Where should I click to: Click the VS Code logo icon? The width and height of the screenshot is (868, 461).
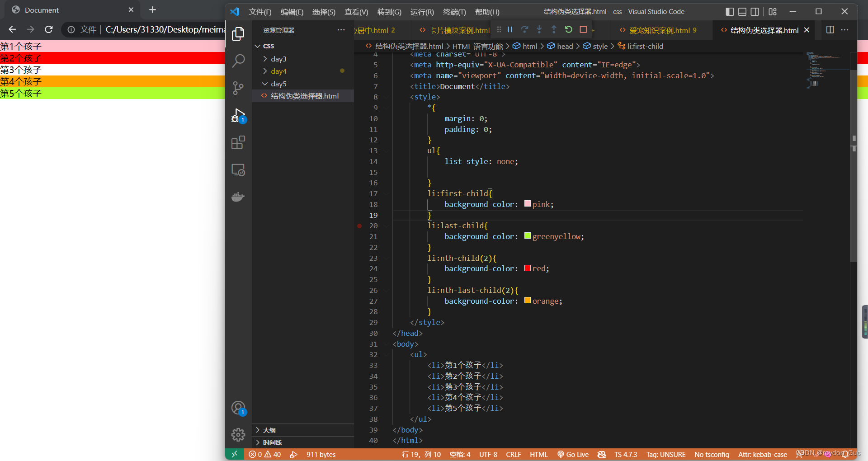tap(235, 12)
